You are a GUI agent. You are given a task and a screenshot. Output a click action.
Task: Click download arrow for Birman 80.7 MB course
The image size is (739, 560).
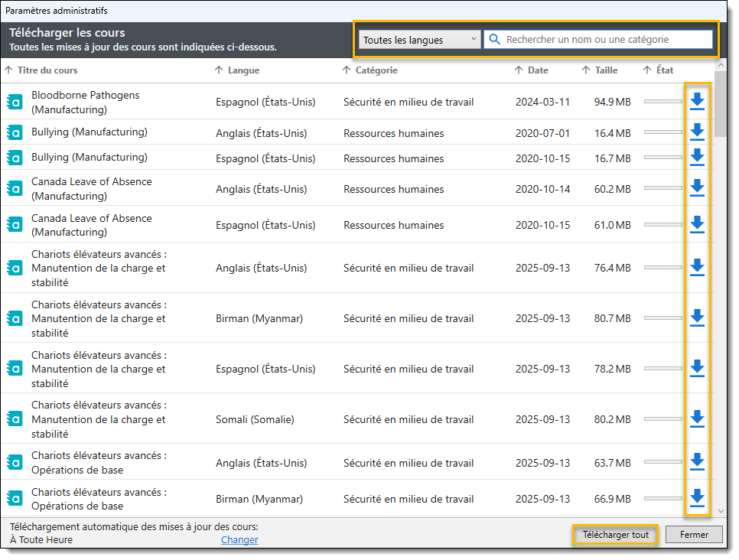pyautogui.click(x=697, y=318)
